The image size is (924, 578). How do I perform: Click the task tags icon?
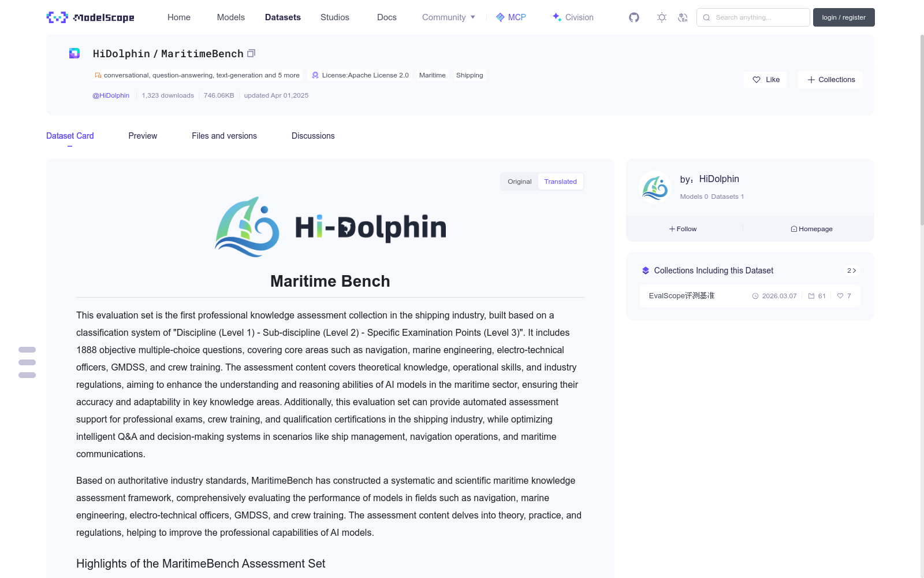(98, 75)
